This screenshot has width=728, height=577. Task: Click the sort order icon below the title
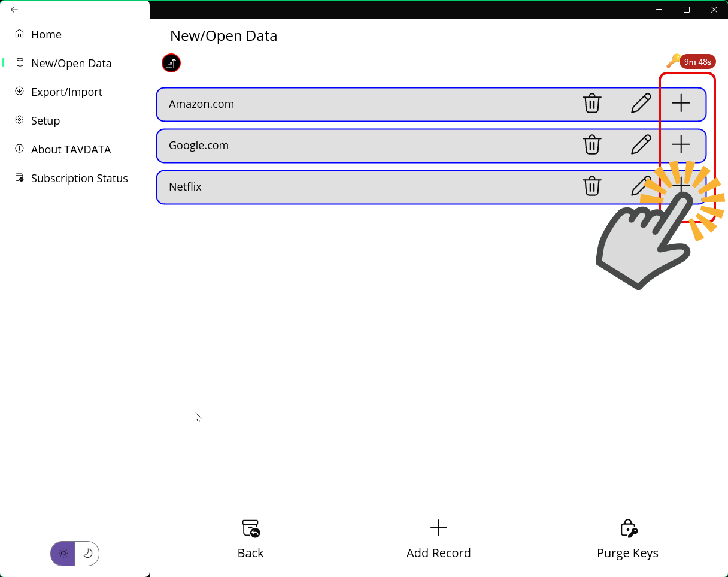pos(171,63)
